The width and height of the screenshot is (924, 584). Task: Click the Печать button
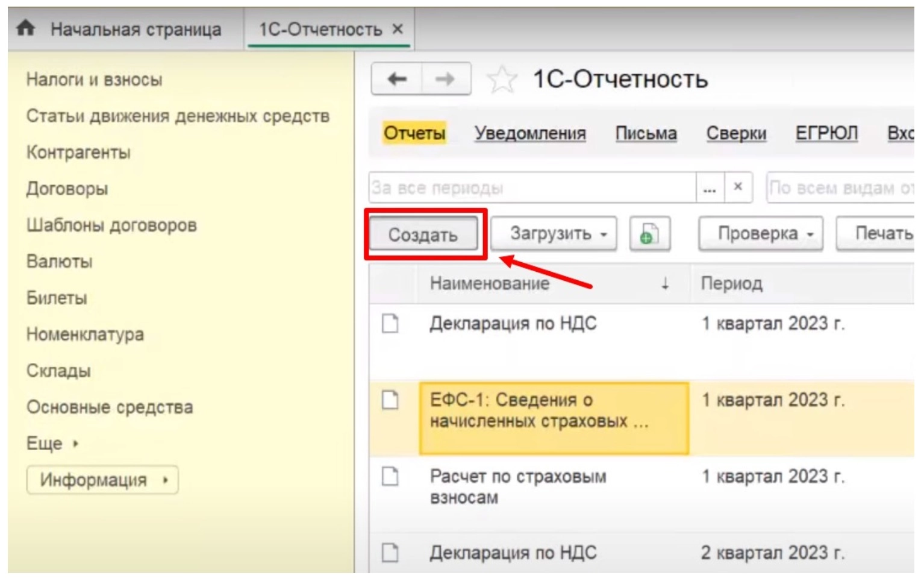tap(876, 234)
